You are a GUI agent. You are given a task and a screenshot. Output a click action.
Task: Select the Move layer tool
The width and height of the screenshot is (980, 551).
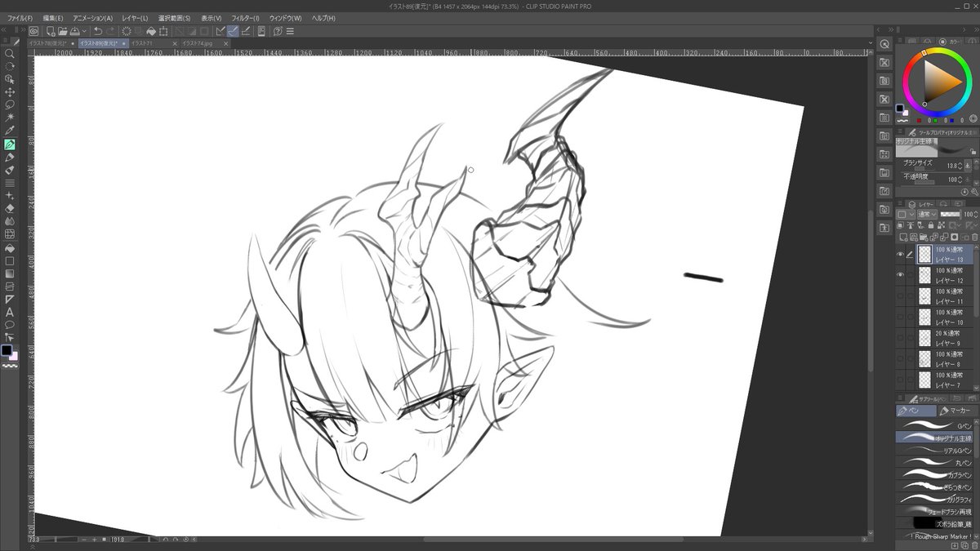point(9,91)
